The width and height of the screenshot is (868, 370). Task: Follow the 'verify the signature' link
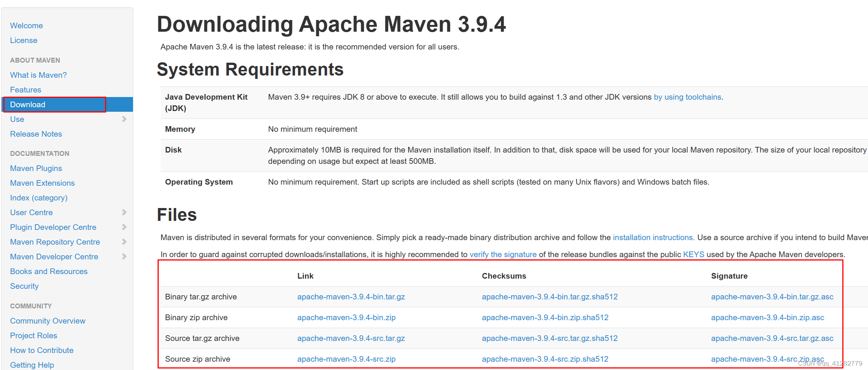503,254
